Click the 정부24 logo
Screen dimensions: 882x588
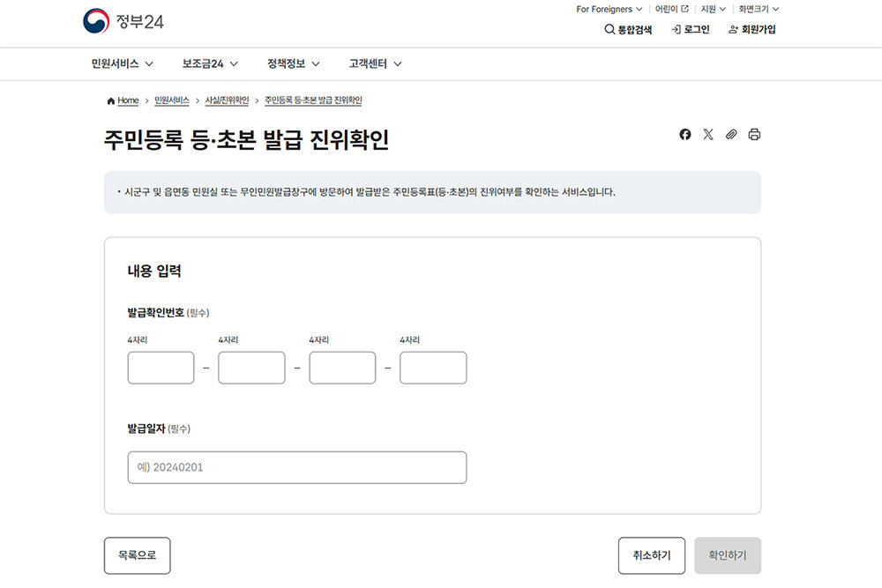click(123, 22)
